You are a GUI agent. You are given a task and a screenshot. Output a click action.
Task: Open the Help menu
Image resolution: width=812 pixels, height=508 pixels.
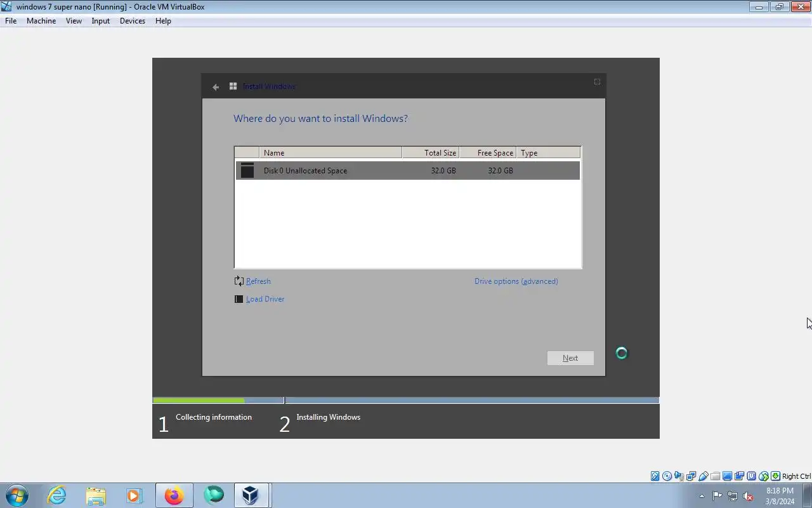point(163,21)
